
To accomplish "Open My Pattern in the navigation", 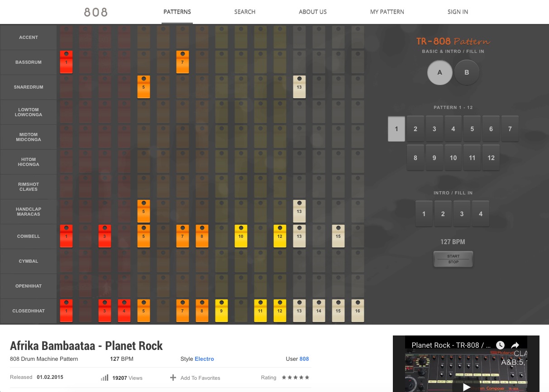I will 387,12.
